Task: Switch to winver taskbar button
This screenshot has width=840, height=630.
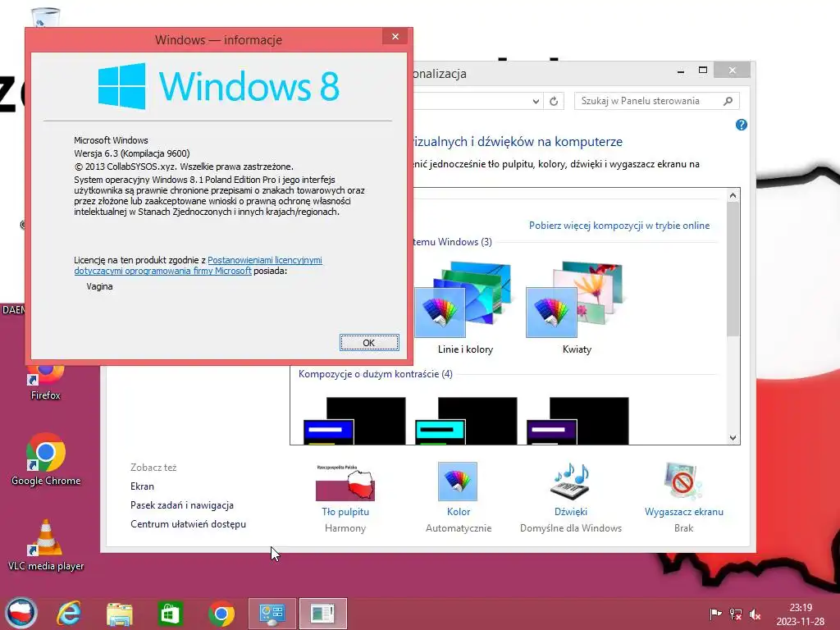Action: [323, 614]
